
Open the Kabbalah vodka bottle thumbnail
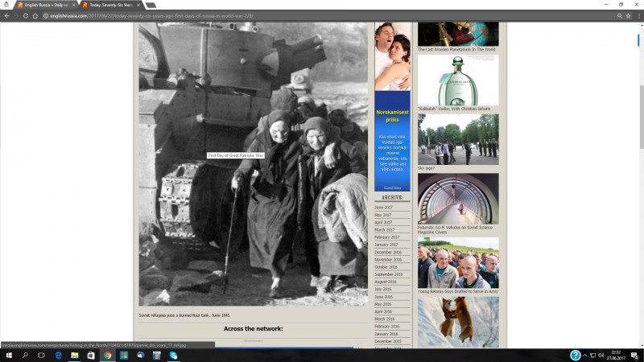click(x=458, y=80)
